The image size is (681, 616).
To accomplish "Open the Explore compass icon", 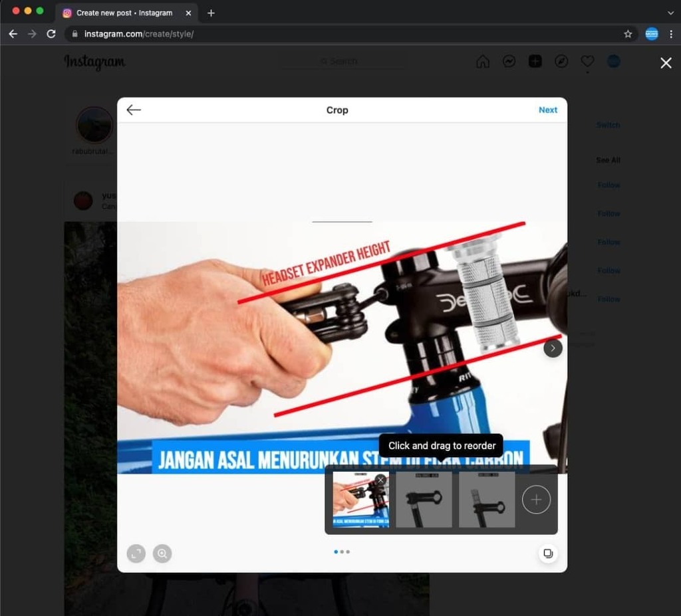I will click(561, 61).
